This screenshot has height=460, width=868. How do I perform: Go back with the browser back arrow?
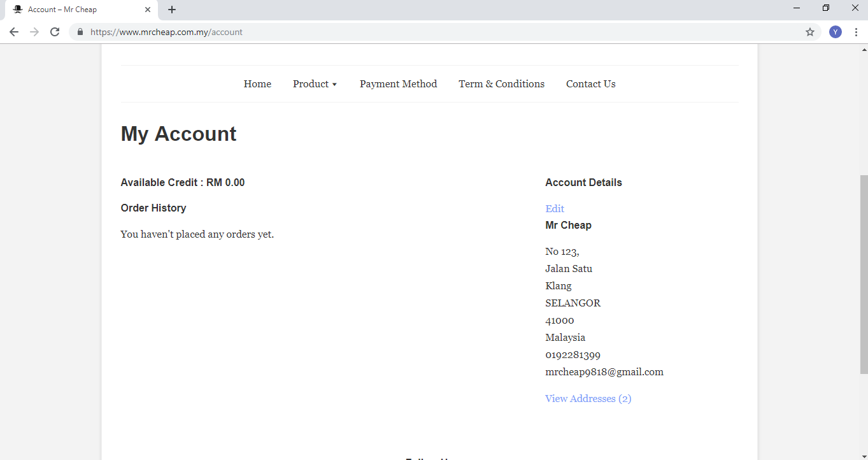14,32
